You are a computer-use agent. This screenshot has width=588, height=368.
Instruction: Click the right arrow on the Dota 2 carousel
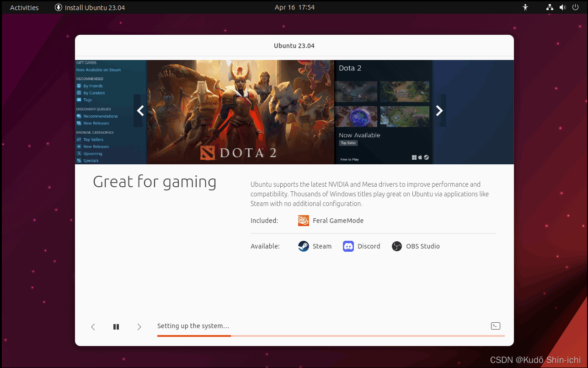pyautogui.click(x=439, y=111)
